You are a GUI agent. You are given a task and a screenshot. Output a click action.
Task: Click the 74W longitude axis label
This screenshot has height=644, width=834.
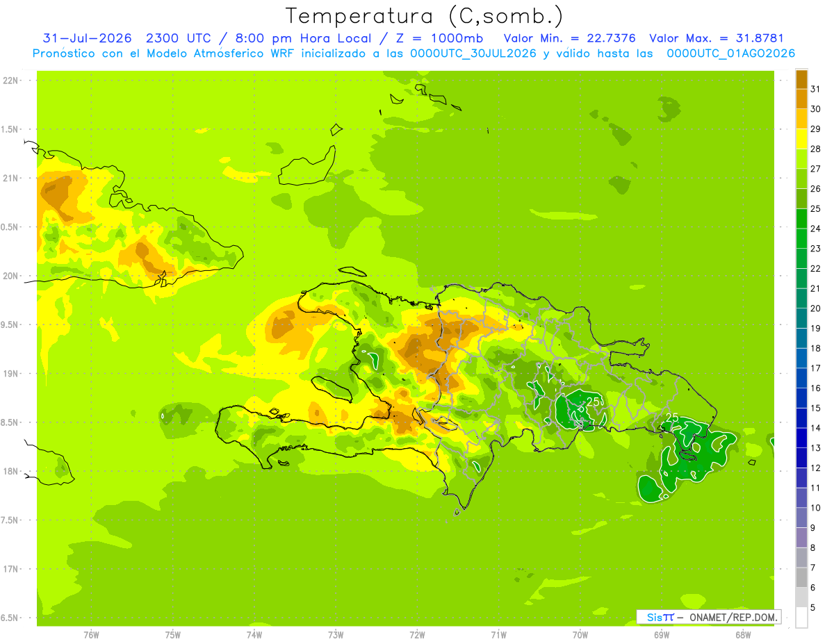tap(254, 634)
